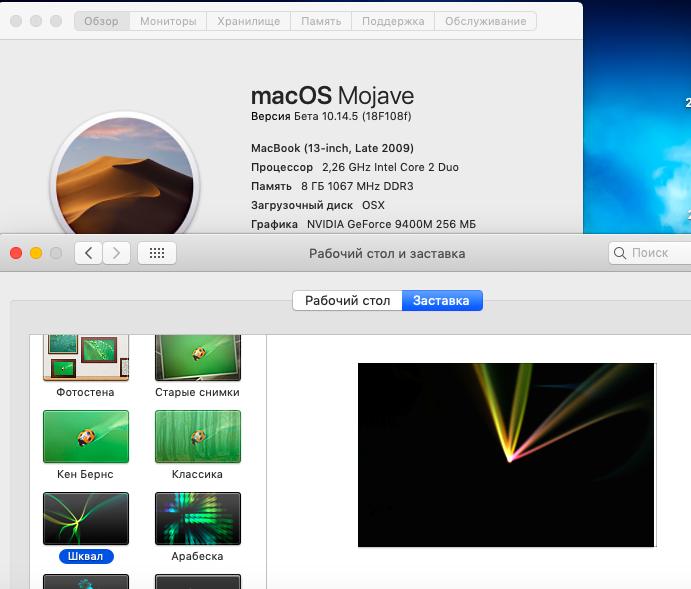691x589 pixels.
Task: Minimize the Рабочий стол и заставка window
Action: click(x=36, y=253)
